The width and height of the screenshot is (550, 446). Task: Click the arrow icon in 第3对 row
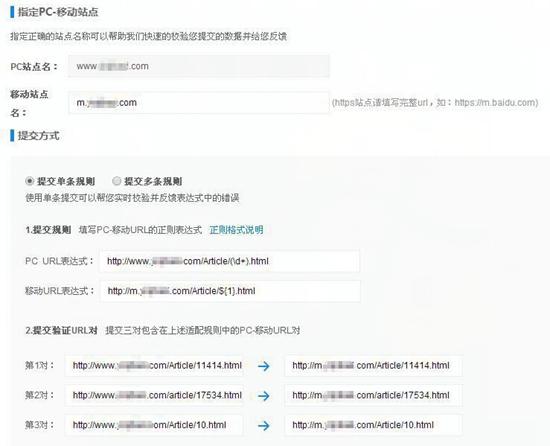pos(264,426)
